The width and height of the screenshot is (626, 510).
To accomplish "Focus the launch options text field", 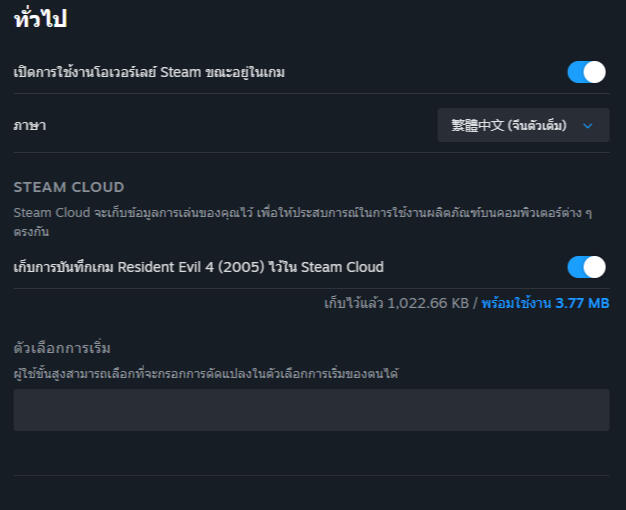I will point(311,410).
